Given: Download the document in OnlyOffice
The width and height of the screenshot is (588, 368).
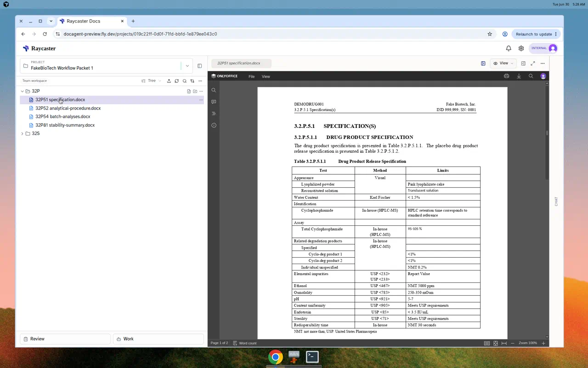Looking at the screenshot, I should [519, 76].
